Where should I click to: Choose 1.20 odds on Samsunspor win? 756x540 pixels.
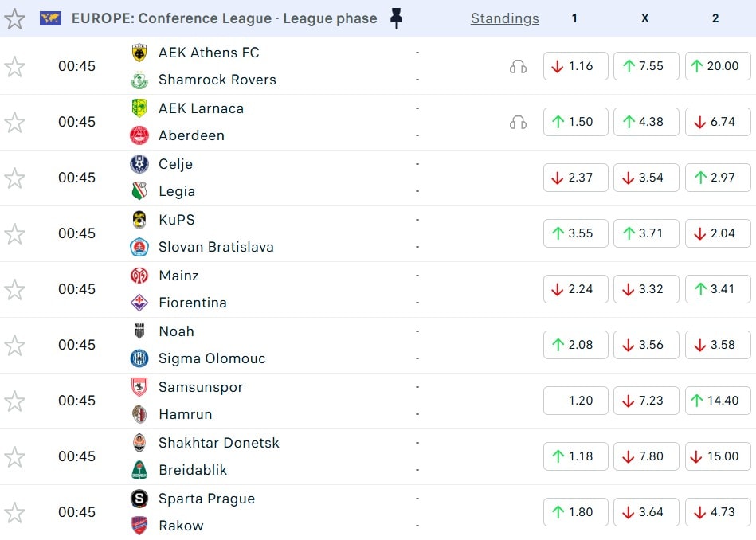point(575,401)
